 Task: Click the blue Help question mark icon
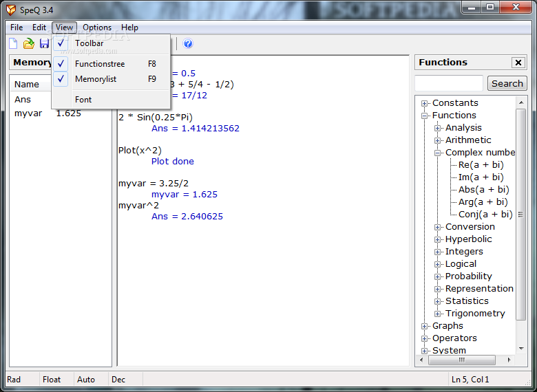tap(188, 43)
